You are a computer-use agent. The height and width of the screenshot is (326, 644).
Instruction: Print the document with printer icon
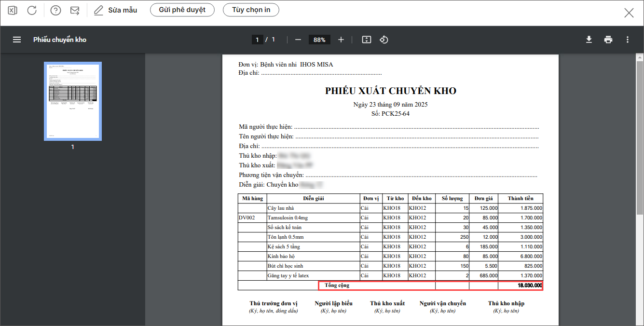(x=608, y=40)
